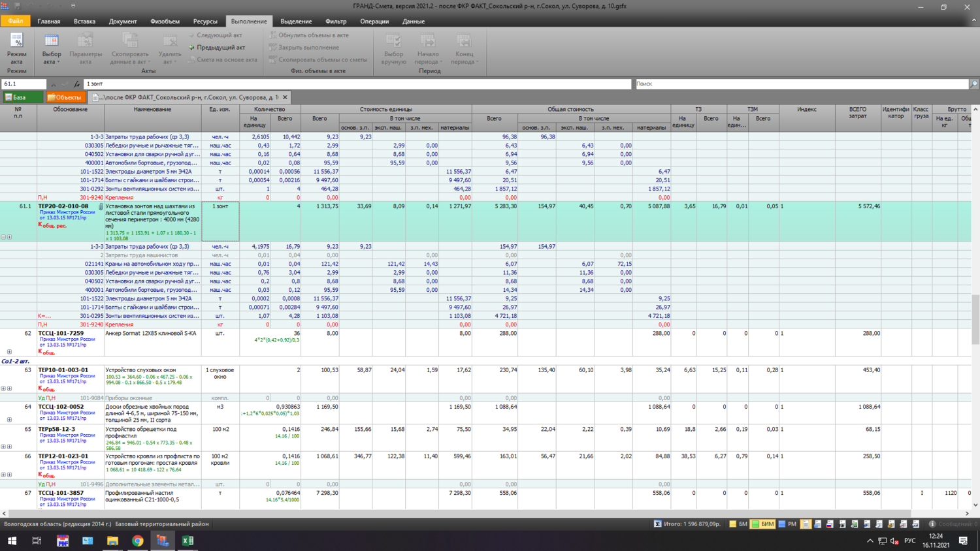Image resolution: width=980 pixels, height=551 pixels.
Task: Open the Фильтр ribbon tab
Action: 336,22
